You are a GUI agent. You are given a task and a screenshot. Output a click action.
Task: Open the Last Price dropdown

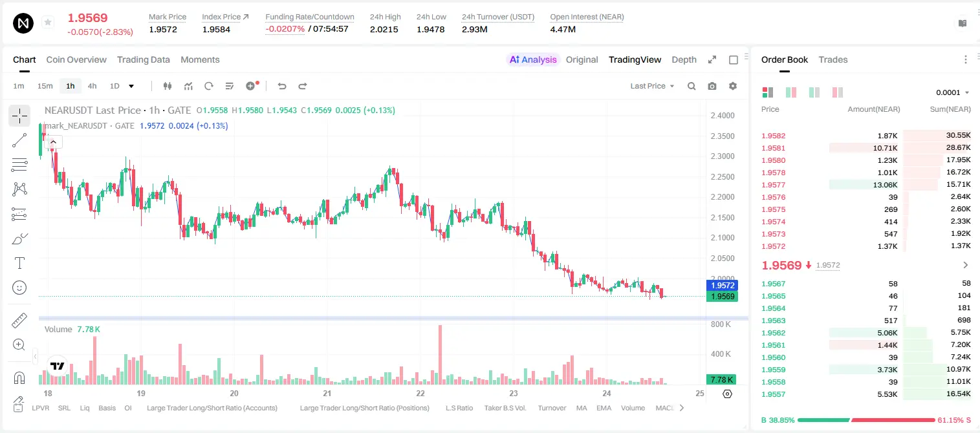652,86
